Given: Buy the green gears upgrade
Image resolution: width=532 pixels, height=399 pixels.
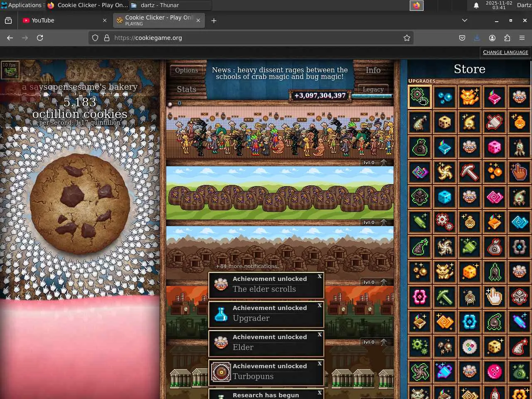Looking at the screenshot, I should point(420,347).
